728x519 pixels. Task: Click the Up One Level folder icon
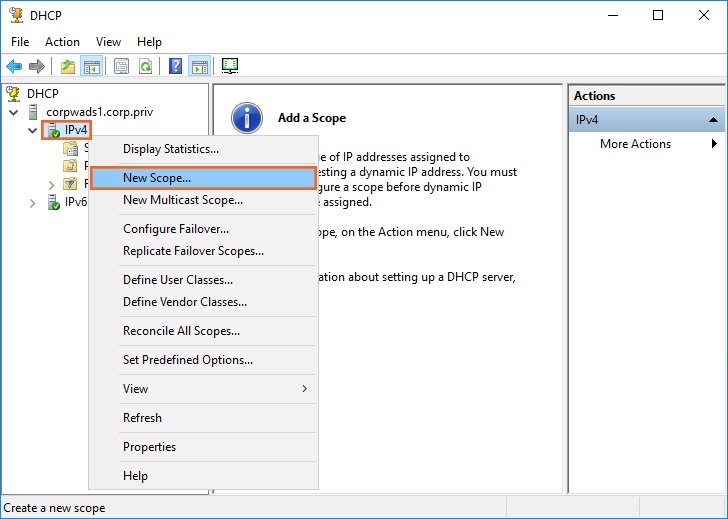point(67,67)
